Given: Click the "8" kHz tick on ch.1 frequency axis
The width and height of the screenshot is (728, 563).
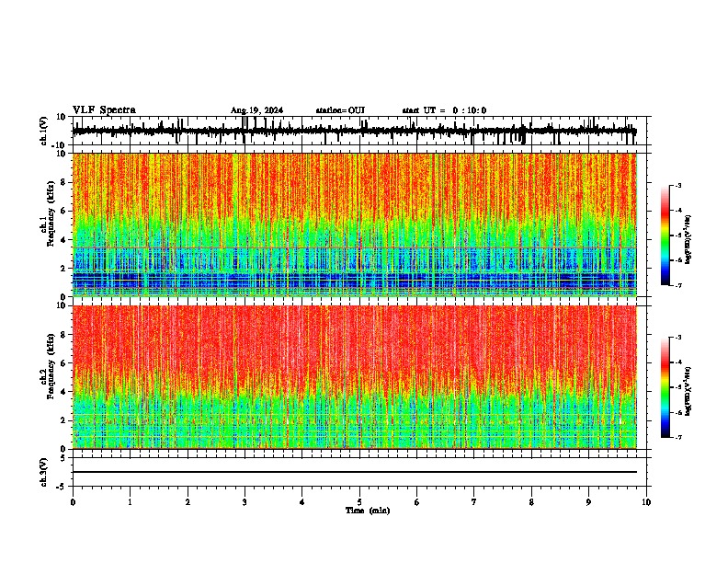Looking at the screenshot, I should 63,182.
